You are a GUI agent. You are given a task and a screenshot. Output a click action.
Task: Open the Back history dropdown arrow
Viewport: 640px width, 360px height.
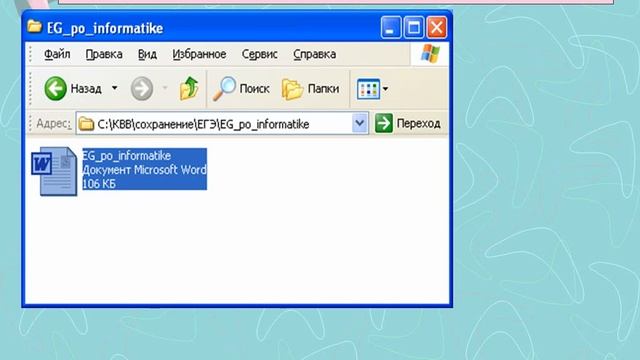coord(115,88)
